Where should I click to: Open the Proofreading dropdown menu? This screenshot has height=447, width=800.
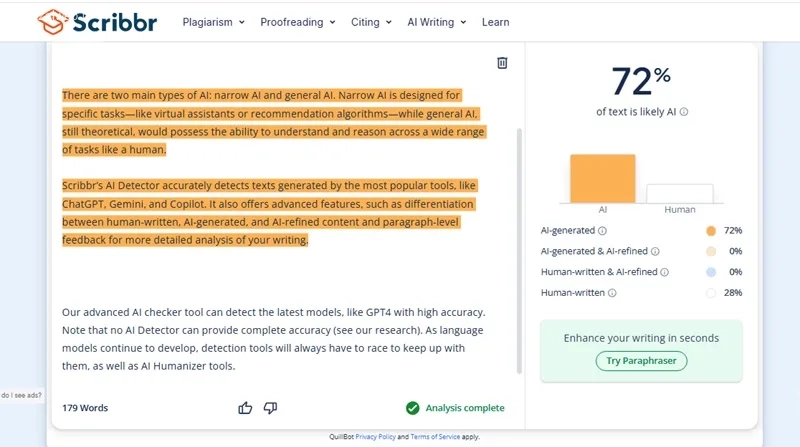[x=297, y=22]
